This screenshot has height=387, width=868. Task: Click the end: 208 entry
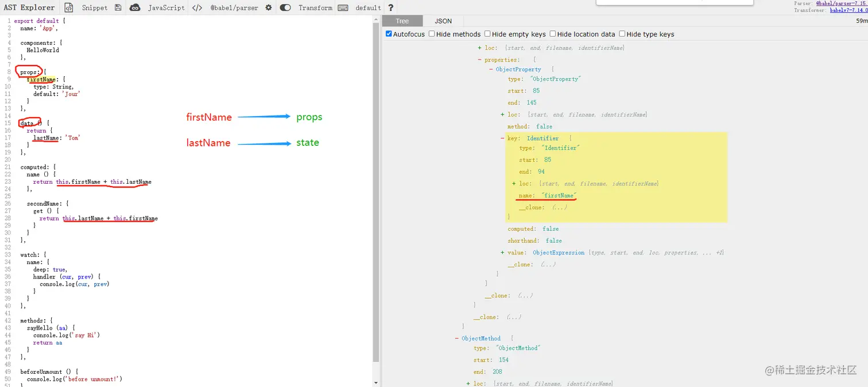click(488, 371)
